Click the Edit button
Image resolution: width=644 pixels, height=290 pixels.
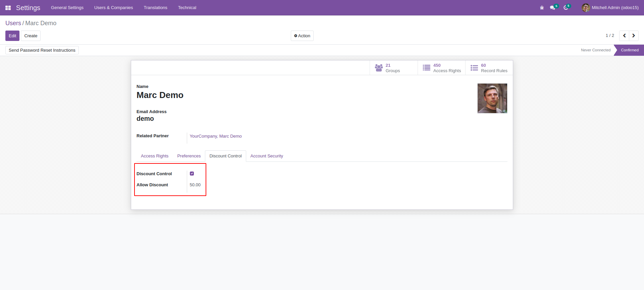click(x=12, y=36)
